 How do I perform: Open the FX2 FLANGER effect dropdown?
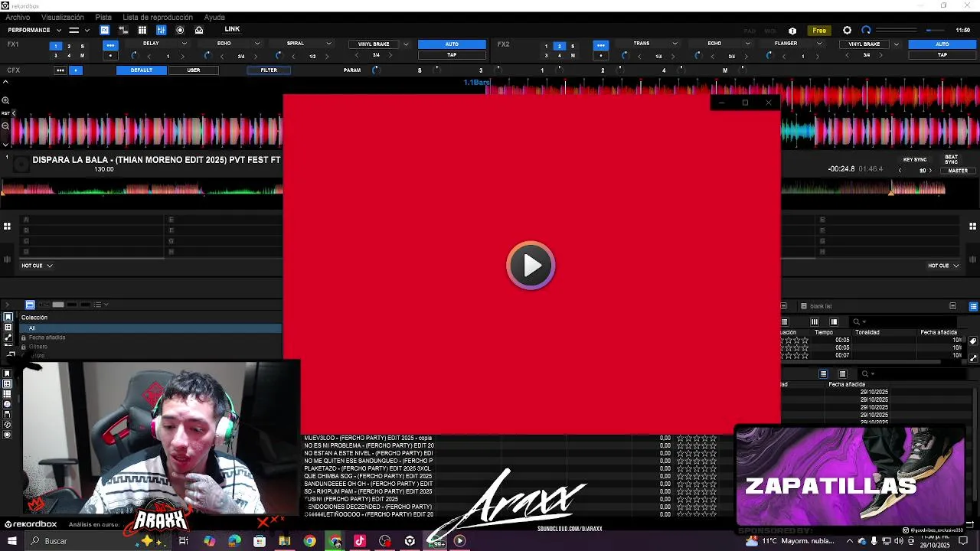(818, 44)
